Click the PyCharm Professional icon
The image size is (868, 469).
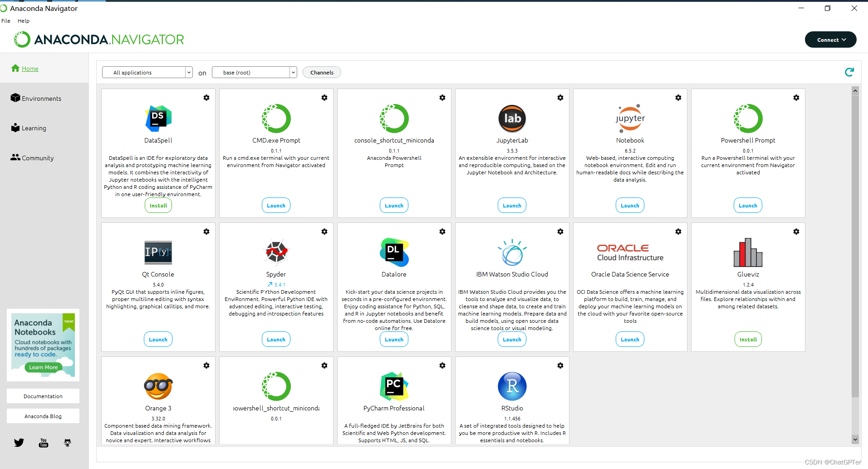tap(394, 386)
